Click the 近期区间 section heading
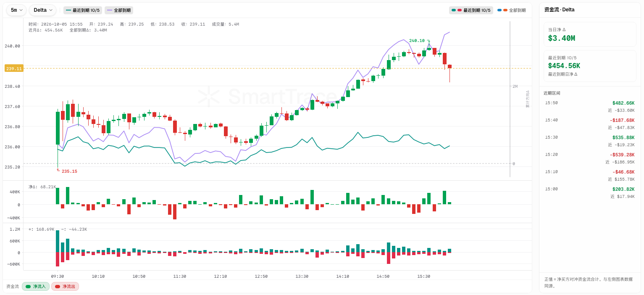This screenshot has height=295, width=644. point(552,93)
